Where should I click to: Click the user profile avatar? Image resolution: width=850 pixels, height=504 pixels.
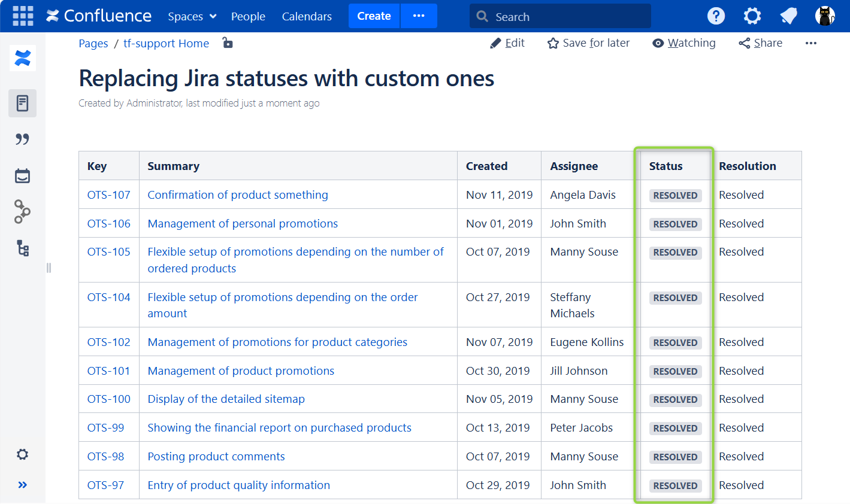[x=825, y=16]
